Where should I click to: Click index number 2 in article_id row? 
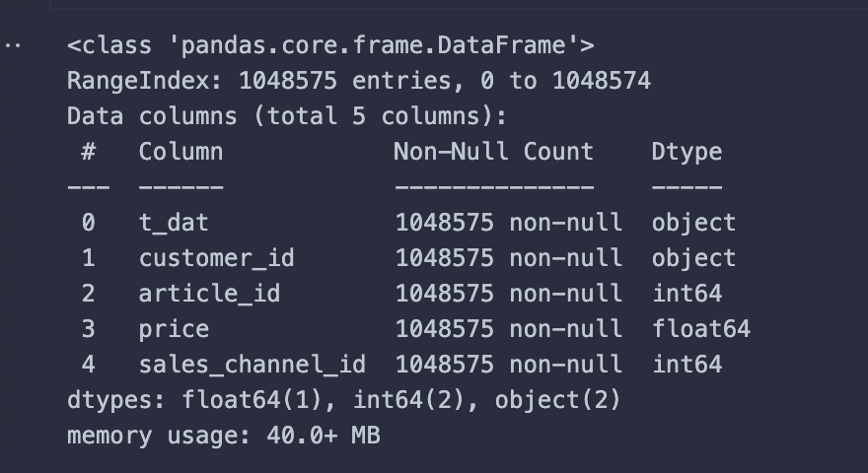(x=88, y=294)
